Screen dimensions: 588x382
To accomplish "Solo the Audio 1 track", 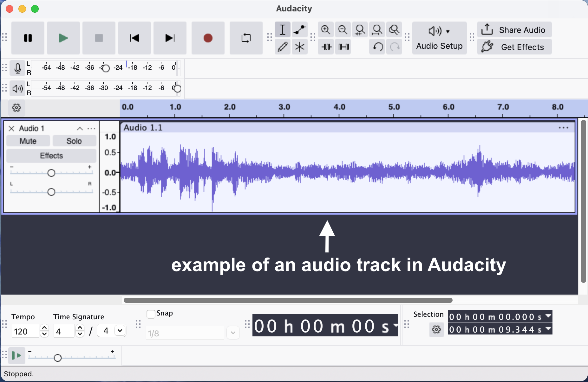I will tap(74, 141).
